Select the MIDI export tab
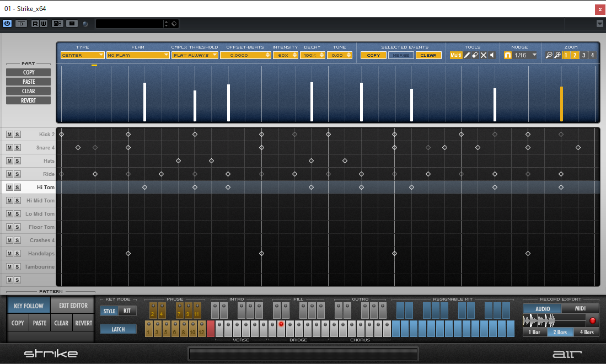The width and height of the screenshot is (606, 364). [581, 309]
